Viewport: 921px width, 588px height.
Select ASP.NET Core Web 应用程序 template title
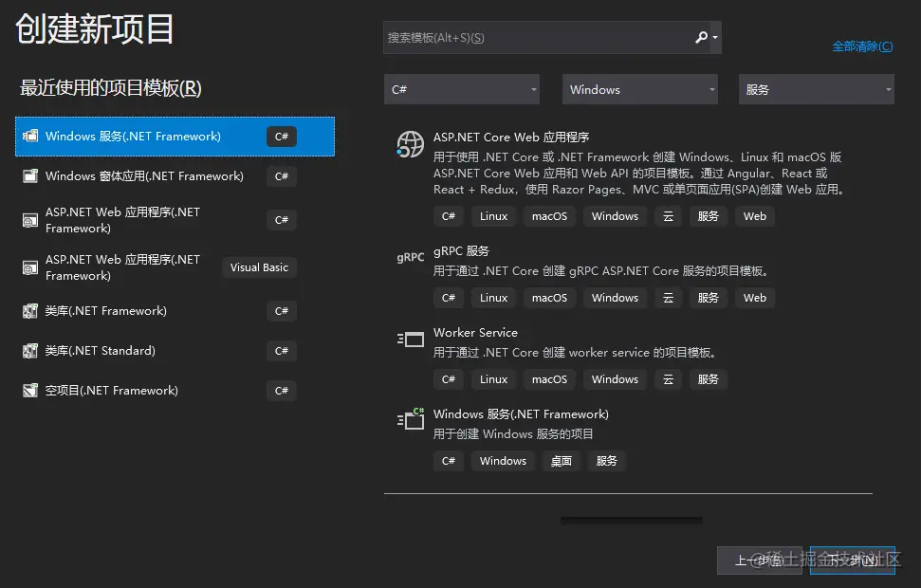pyautogui.click(x=511, y=137)
